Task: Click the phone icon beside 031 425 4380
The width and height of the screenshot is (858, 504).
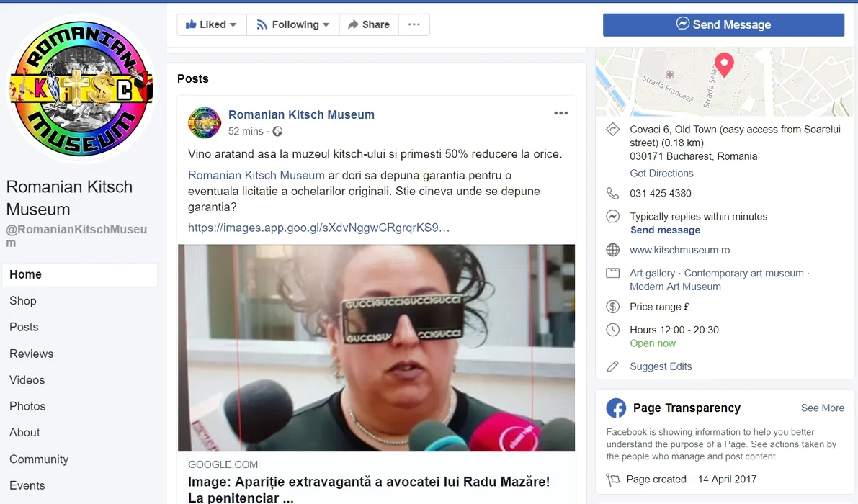Action: pyautogui.click(x=613, y=193)
